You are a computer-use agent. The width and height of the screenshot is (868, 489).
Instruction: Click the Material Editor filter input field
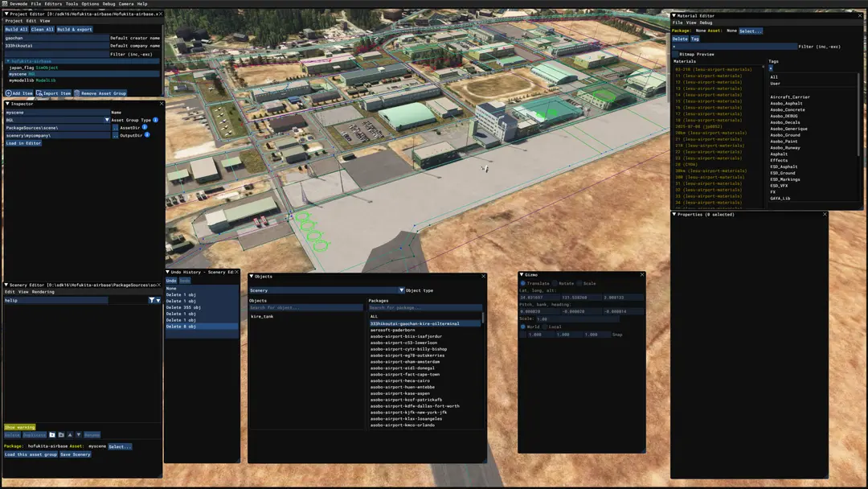tap(735, 47)
